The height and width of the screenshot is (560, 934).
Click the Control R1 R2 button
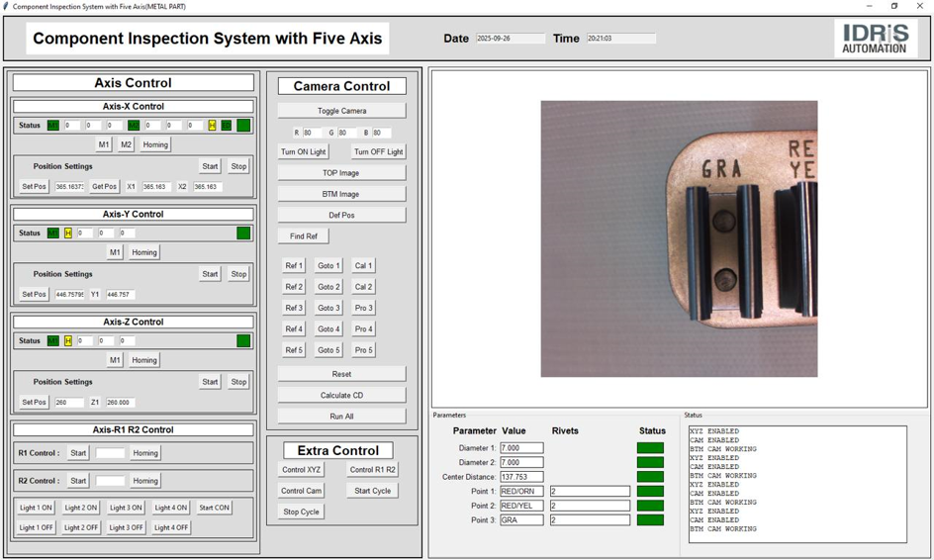click(372, 470)
